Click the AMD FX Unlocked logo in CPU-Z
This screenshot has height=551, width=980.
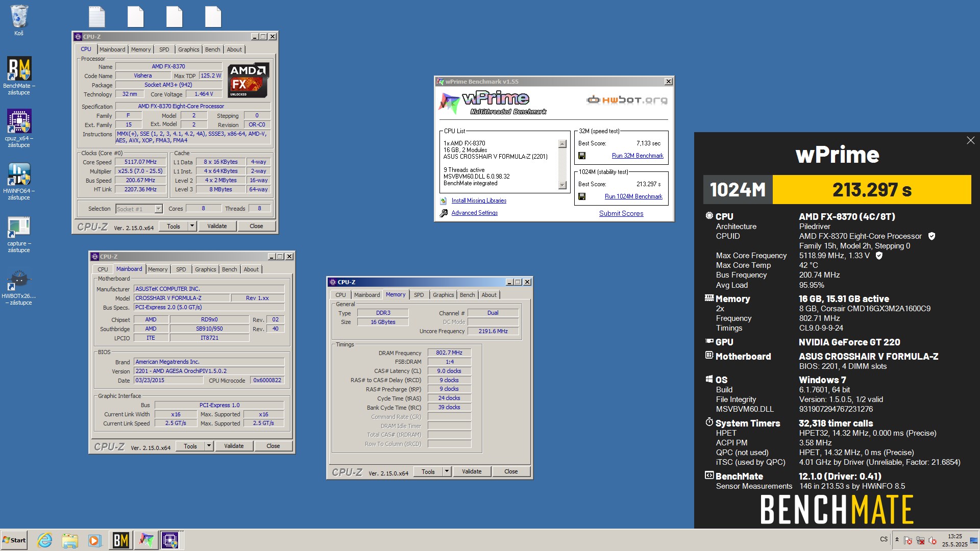(x=249, y=81)
